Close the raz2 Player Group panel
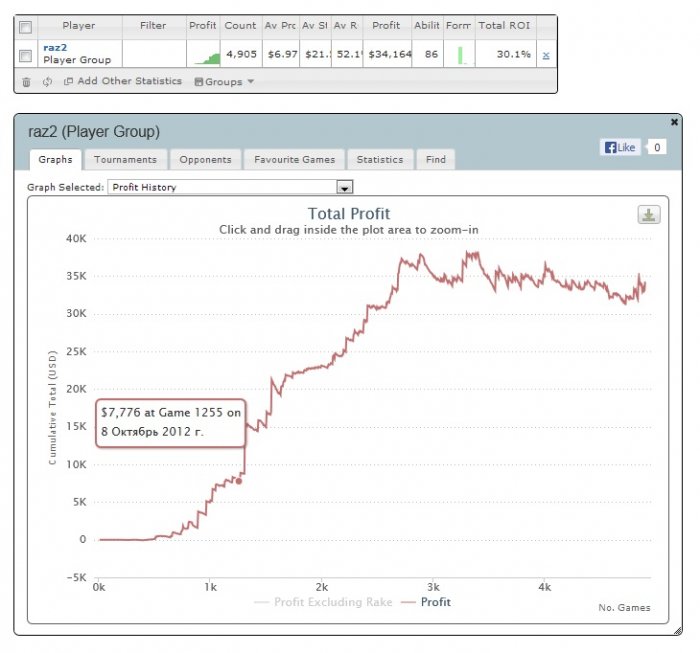700x653 pixels. tap(674, 122)
